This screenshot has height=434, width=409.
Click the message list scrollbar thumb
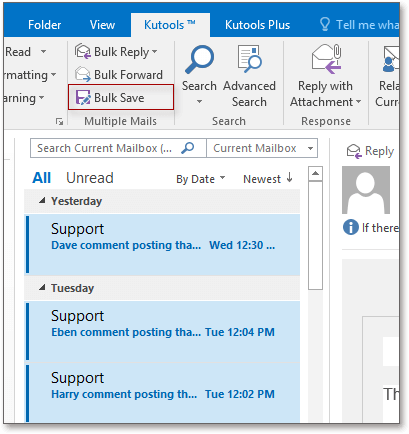[x=315, y=235]
